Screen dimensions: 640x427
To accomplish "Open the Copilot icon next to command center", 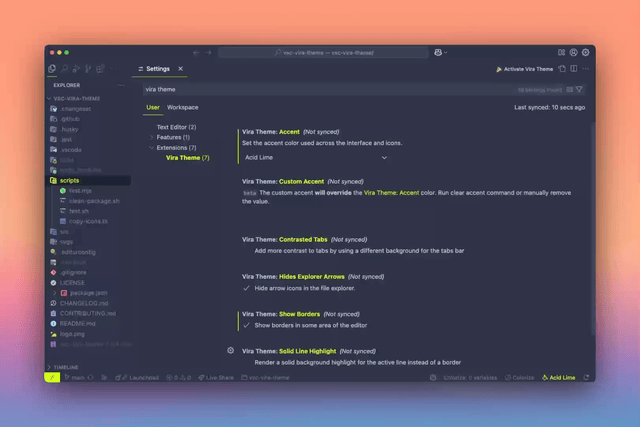I will (438, 52).
